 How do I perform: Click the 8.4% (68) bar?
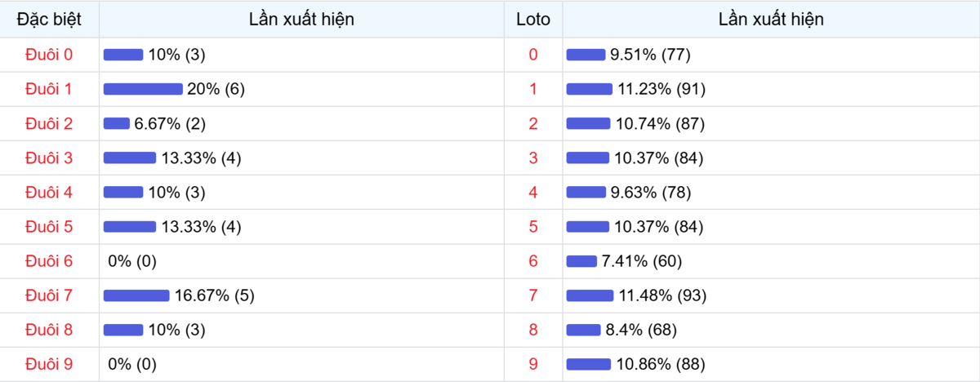[583, 330]
